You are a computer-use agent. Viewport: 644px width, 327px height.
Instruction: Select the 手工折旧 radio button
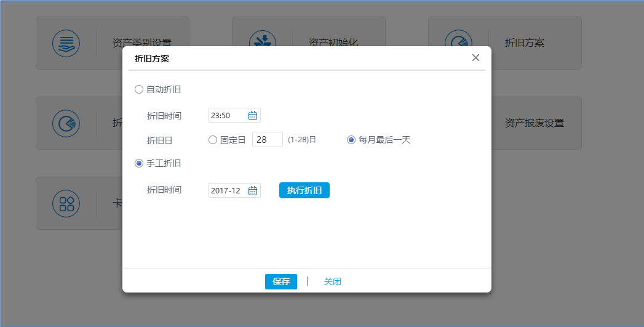coord(139,163)
